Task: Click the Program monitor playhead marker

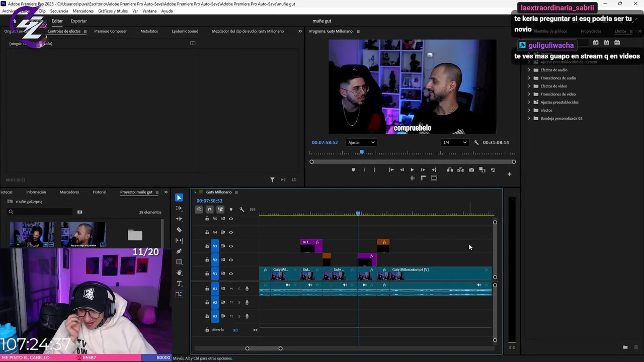Action: pyautogui.click(x=361, y=152)
